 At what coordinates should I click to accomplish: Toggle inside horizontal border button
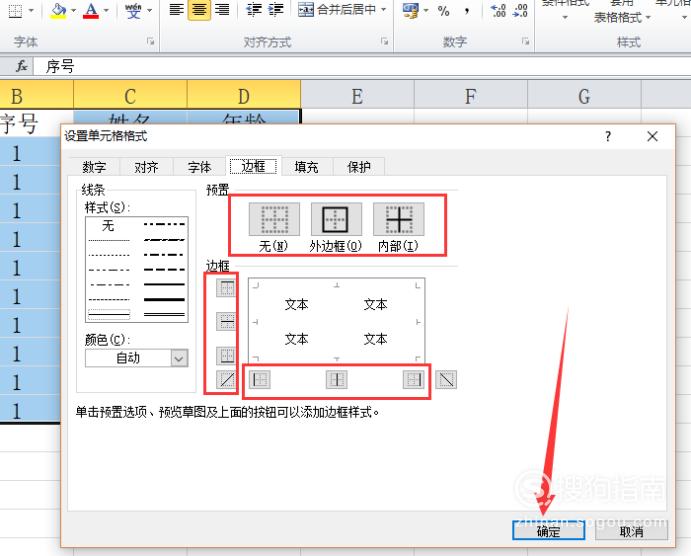coord(227,322)
